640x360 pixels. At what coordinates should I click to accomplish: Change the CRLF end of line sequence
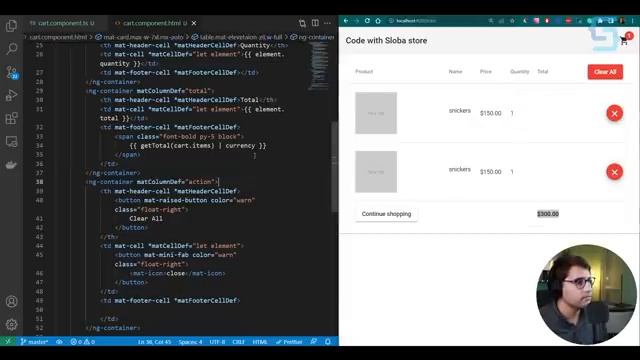click(238, 342)
